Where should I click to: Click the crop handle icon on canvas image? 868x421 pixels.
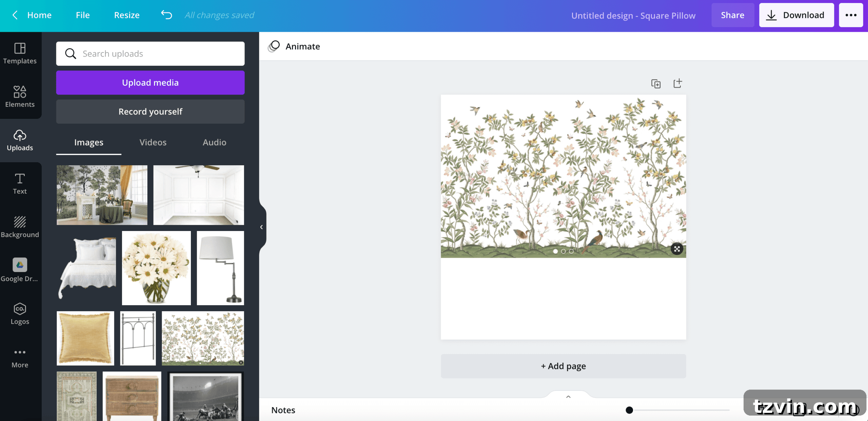point(677,249)
